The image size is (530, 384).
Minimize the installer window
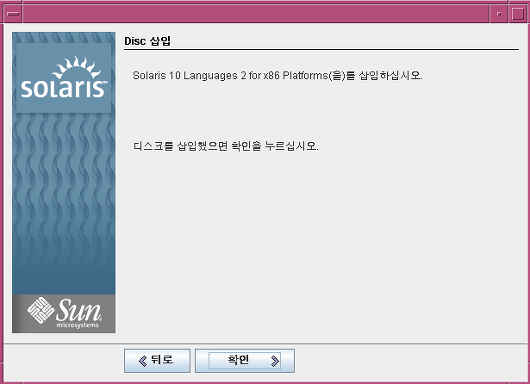499,14
